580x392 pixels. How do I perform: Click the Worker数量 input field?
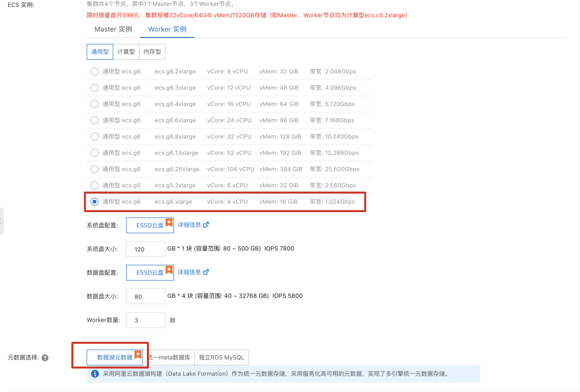(x=146, y=320)
